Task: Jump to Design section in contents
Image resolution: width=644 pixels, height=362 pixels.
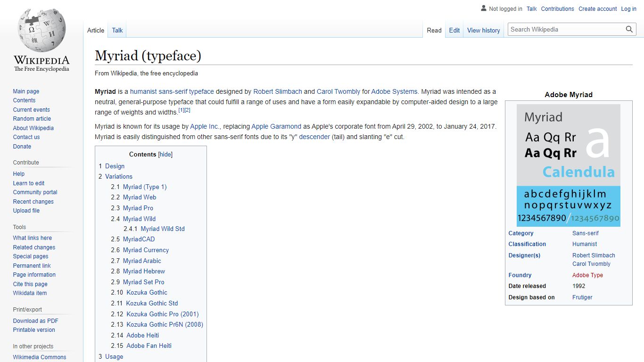Action: coord(112,166)
